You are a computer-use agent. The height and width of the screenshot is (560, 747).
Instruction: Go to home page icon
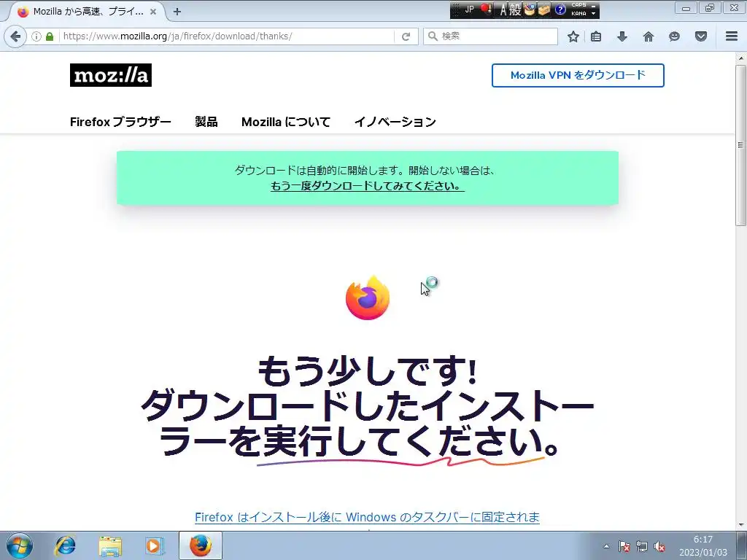649,36
